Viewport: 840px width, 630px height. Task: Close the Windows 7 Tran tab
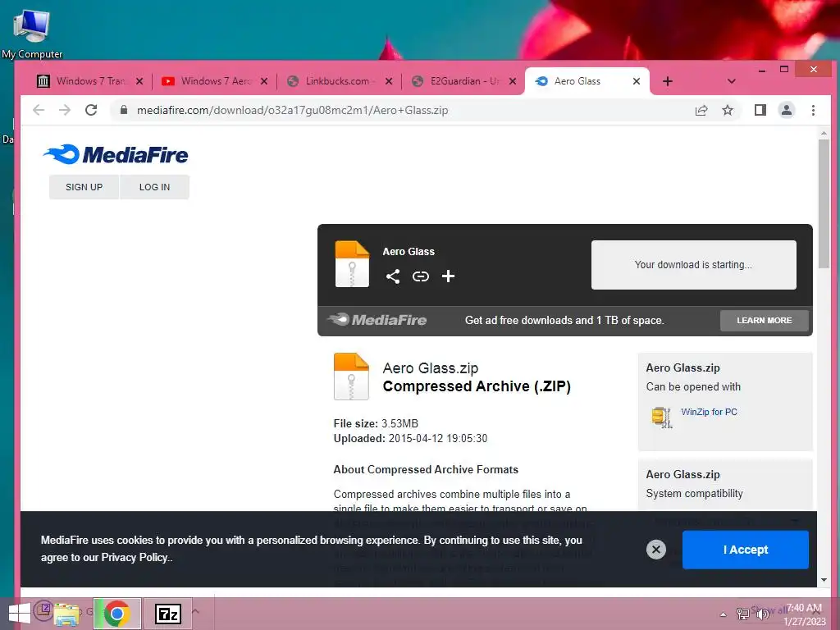tap(139, 81)
